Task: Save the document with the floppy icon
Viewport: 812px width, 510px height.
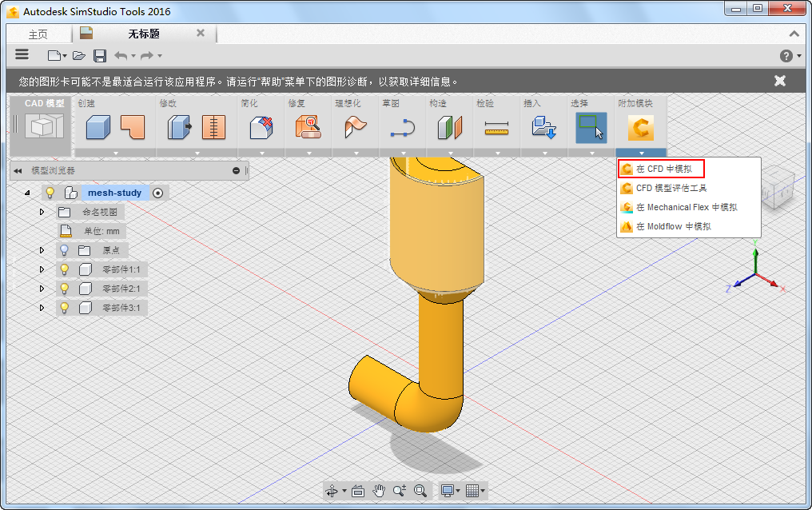Action: [x=100, y=55]
